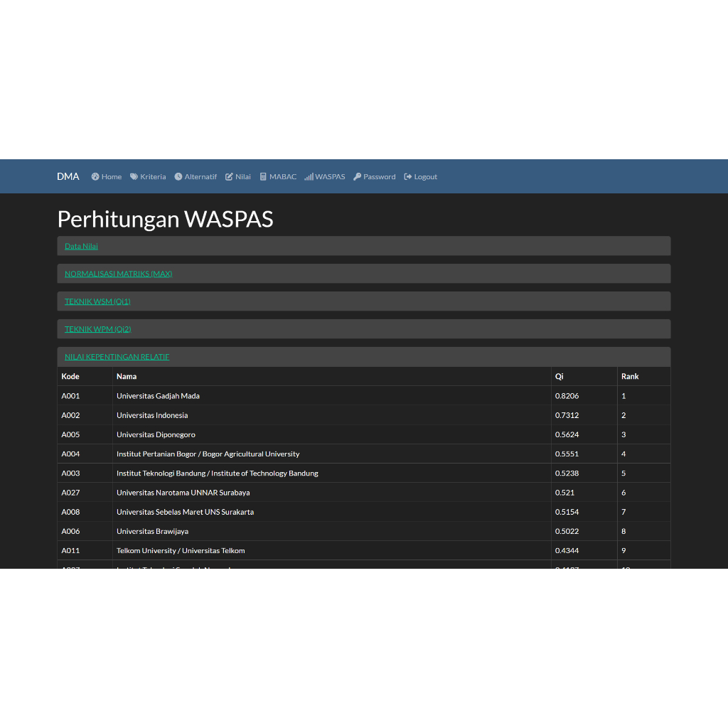728x728 pixels.
Task: Click the Alternatif clock icon
Action: [178, 176]
